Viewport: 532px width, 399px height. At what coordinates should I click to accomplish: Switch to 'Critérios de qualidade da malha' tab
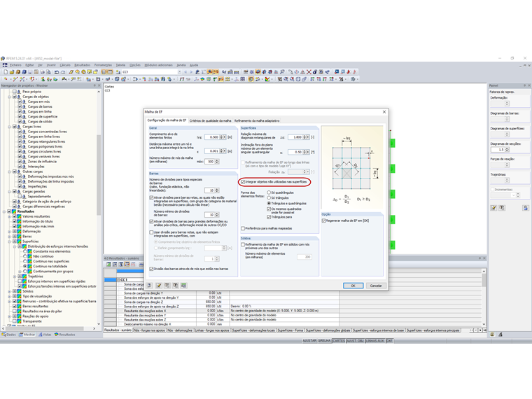211,120
